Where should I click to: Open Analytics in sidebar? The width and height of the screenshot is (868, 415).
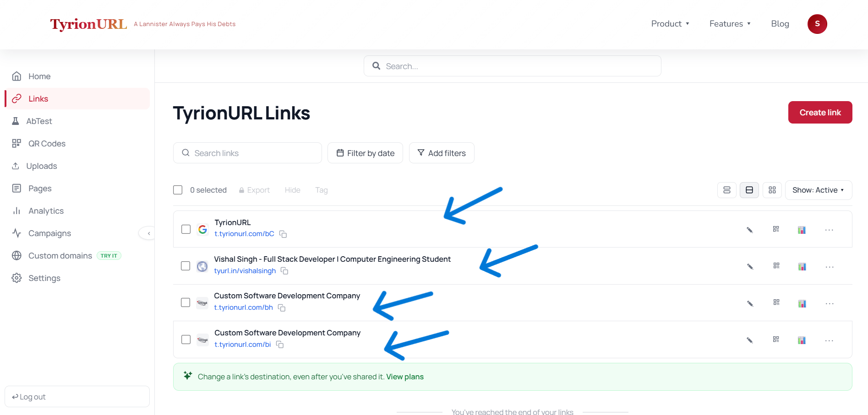coord(77,210)
